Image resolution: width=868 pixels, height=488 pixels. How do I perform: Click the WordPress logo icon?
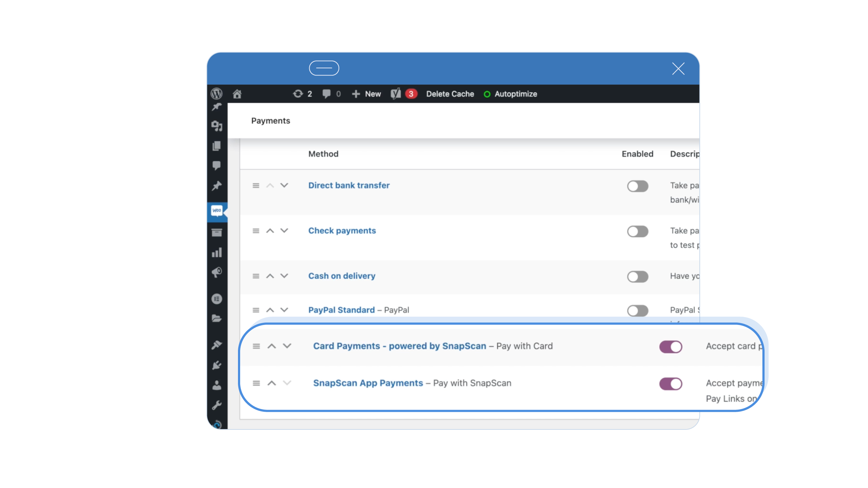(216, 93)
